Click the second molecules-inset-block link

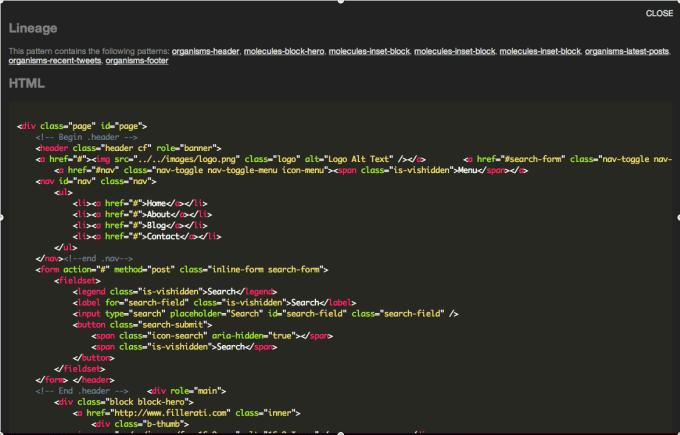tap(454, 51)
